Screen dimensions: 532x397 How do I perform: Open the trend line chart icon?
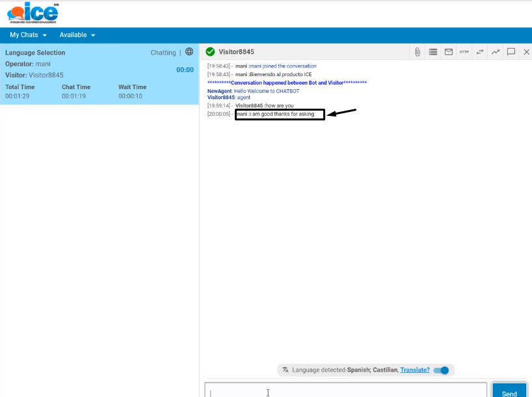[496, 52]
